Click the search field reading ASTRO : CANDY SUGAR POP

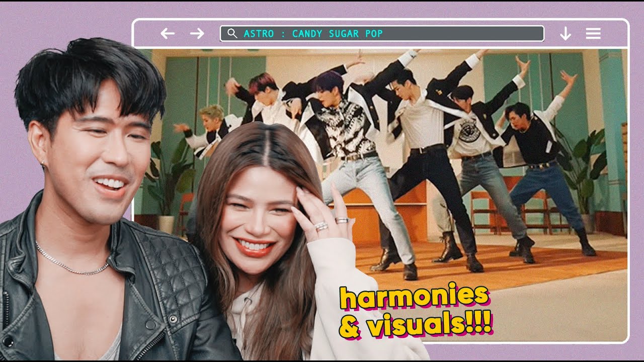click(x=382, y=34)
